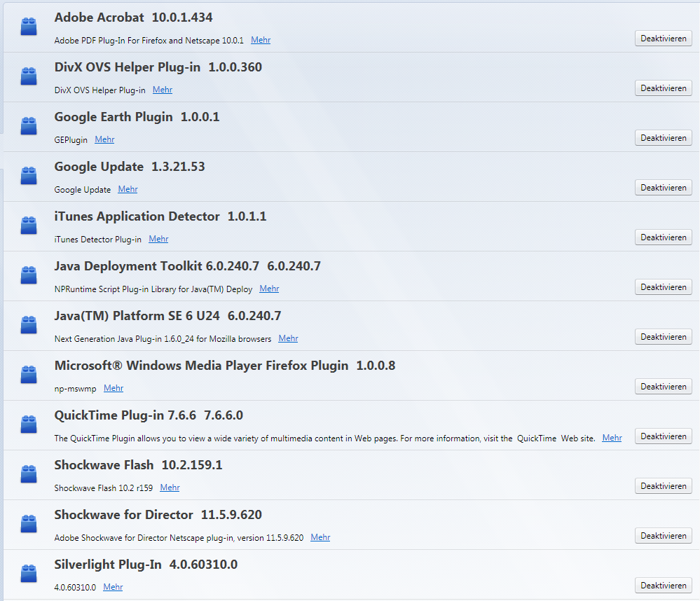Click the Adobe Acrobat plugin brick icon
Image resolution: width=700 pixels, height=601 pixels.
29,27
